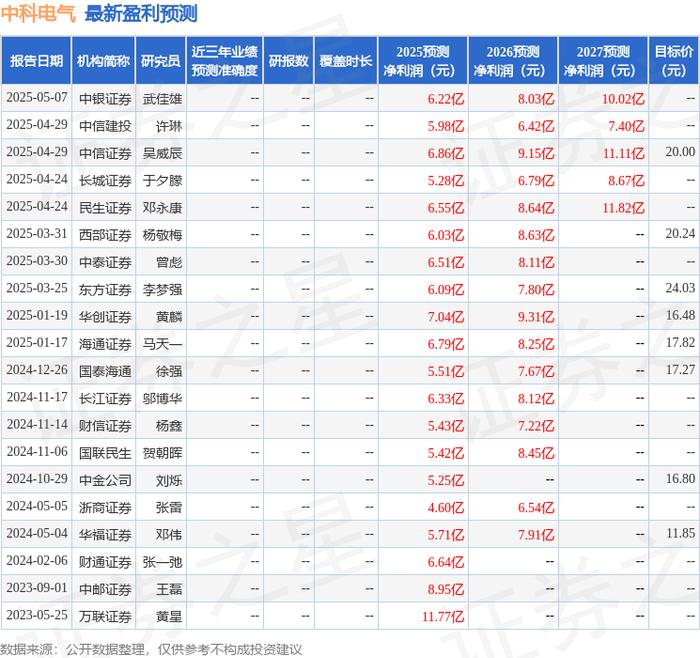
Task: Select institution 长城证券
Action: point(105,180)
